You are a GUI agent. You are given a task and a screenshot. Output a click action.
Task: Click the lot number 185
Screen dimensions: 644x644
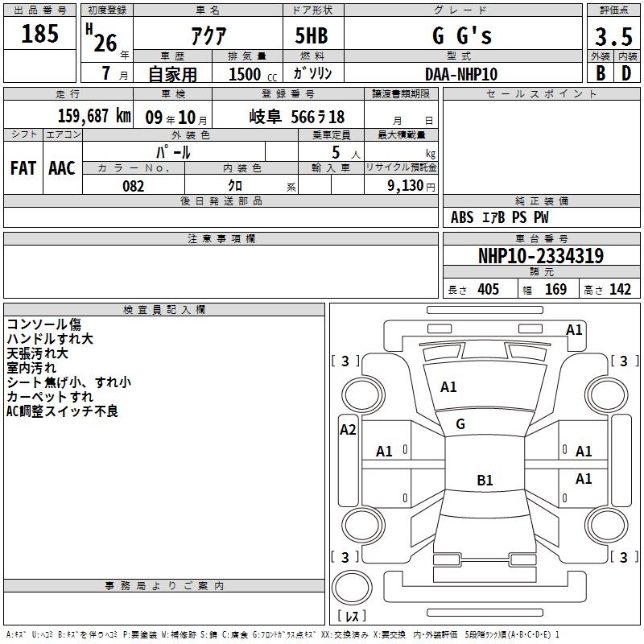[39, 34]
